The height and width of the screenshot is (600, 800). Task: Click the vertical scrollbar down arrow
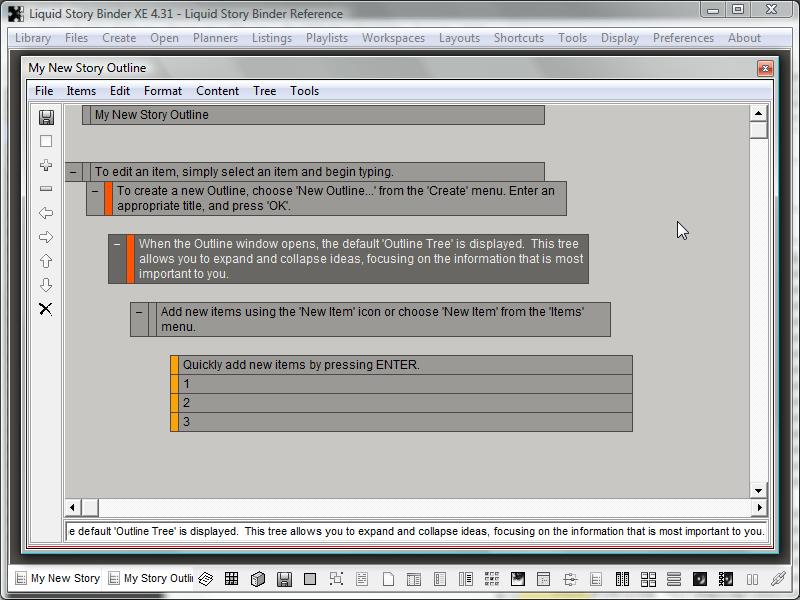coord(758,490)
